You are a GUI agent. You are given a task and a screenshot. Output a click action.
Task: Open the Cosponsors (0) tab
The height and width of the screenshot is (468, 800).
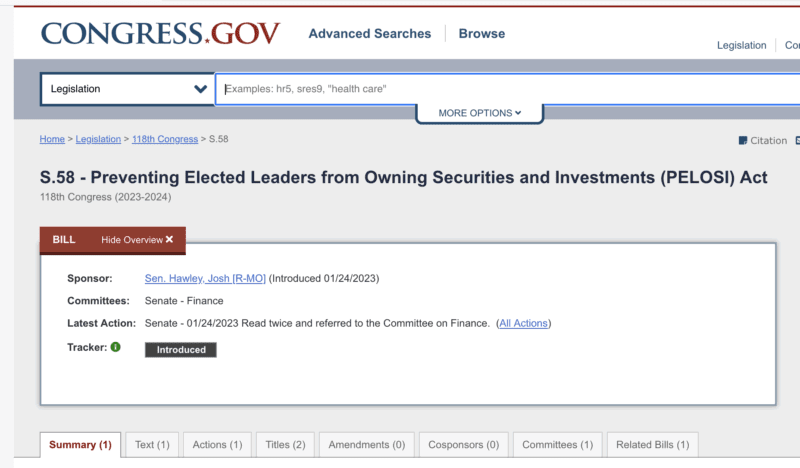pyautogui.click(x=463, y=445)
